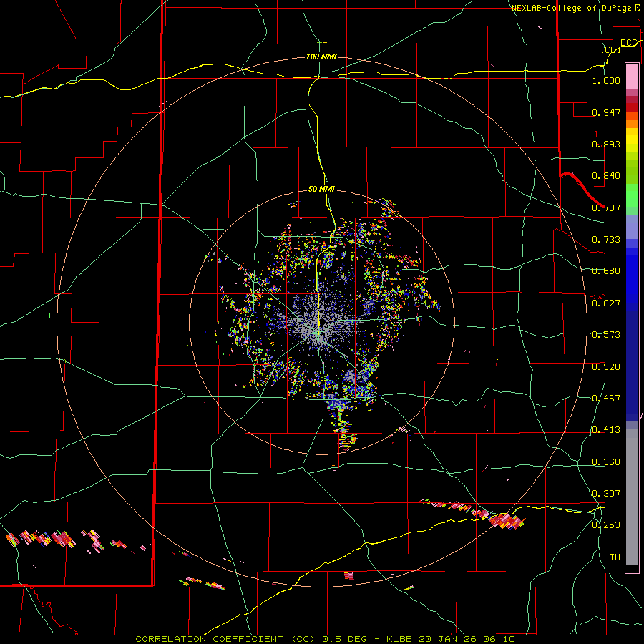Click the 0.573 scale value
The image size is (644, 644).
click(606, 335)
